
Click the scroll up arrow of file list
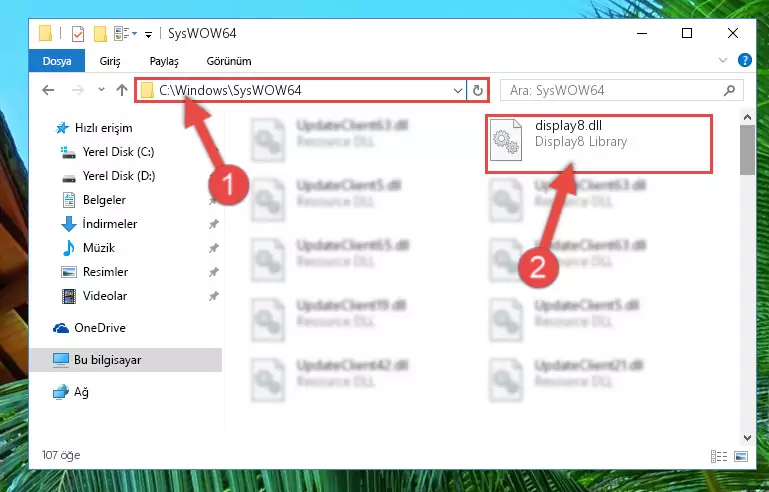click(x=747, y=117)
